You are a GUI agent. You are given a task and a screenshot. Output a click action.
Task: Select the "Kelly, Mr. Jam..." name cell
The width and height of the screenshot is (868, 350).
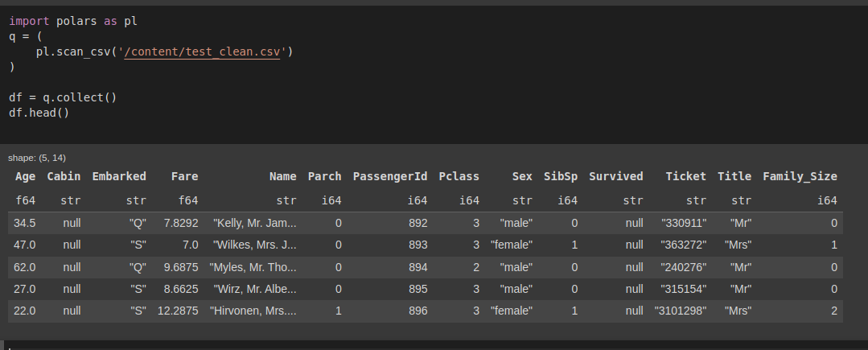[x=254, y=223]
